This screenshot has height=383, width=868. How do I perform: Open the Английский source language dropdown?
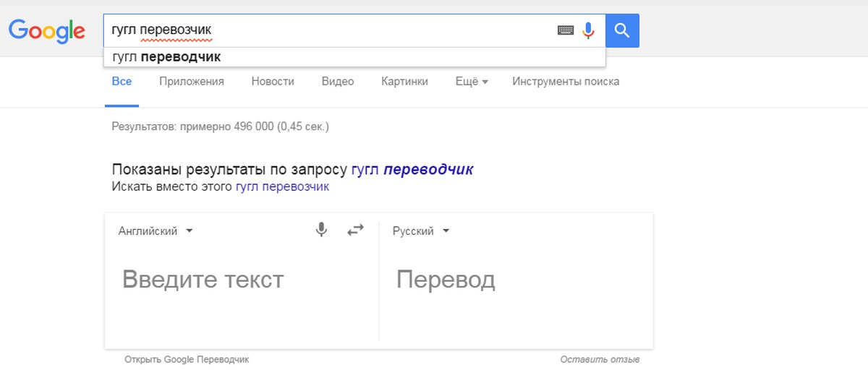[156, 231]
